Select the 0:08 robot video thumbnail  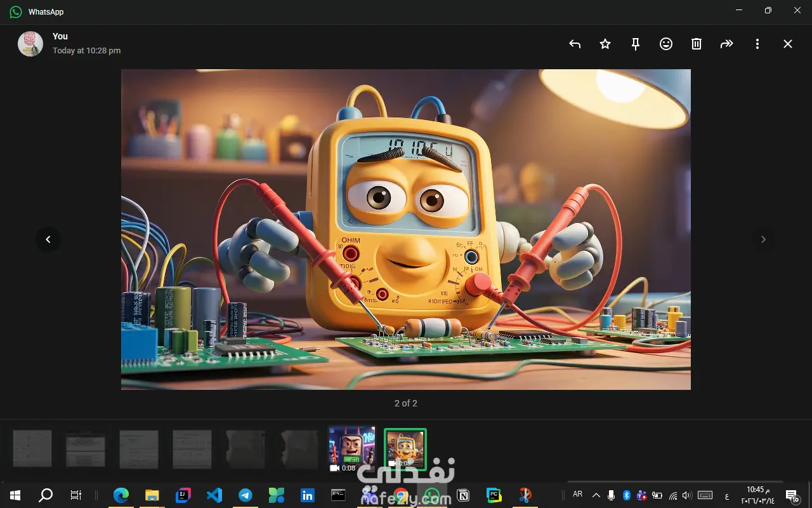[x=352, y=450]
